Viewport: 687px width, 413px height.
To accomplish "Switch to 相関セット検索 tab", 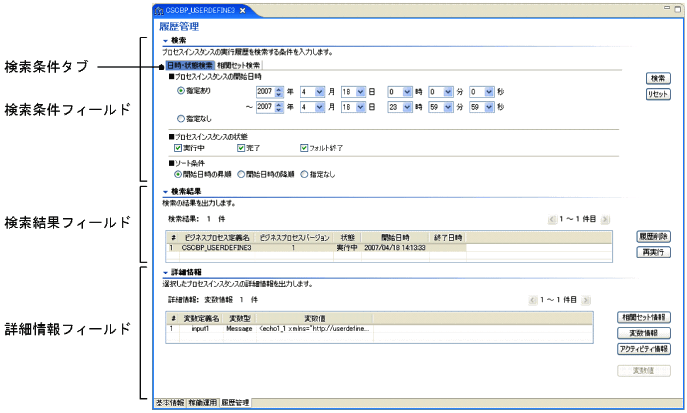I will point(238,66).
